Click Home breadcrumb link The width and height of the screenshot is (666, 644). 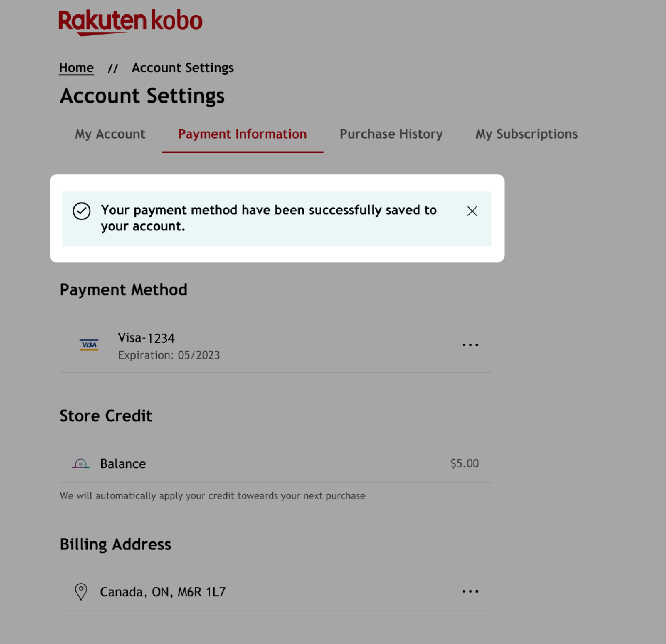tap(76, 67)
